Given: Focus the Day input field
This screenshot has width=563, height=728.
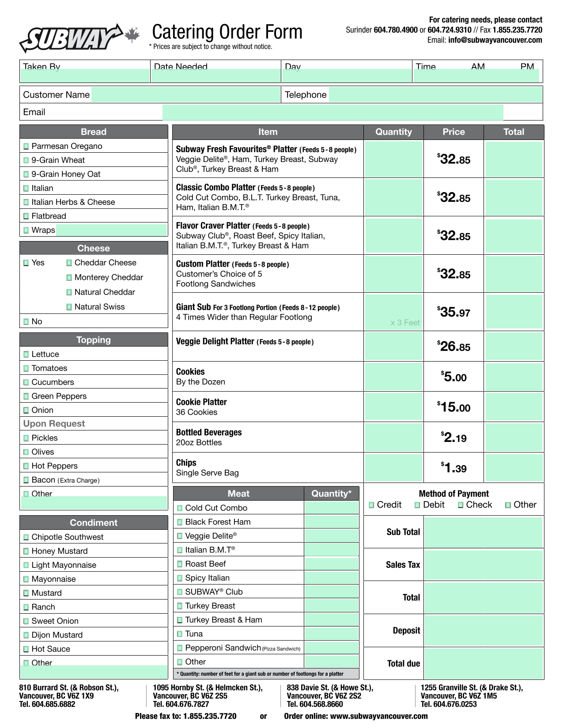Looking at the screenshot, I should click(347, 75).
